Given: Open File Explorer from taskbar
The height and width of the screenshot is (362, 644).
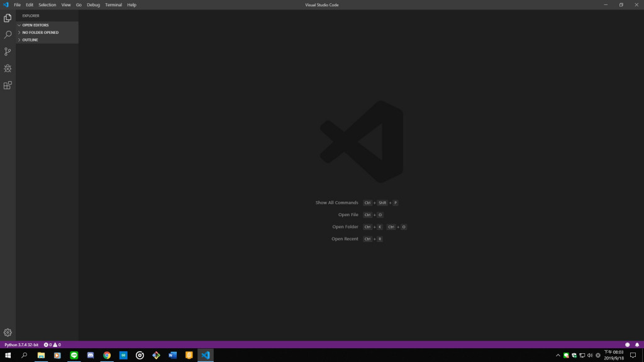Looking at the screenshot, I should [41, 356].
